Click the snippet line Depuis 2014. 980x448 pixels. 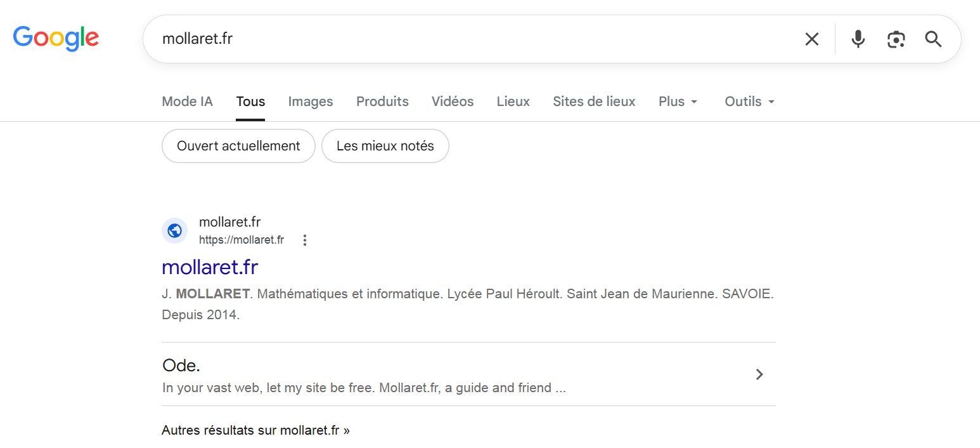[201, 315]
